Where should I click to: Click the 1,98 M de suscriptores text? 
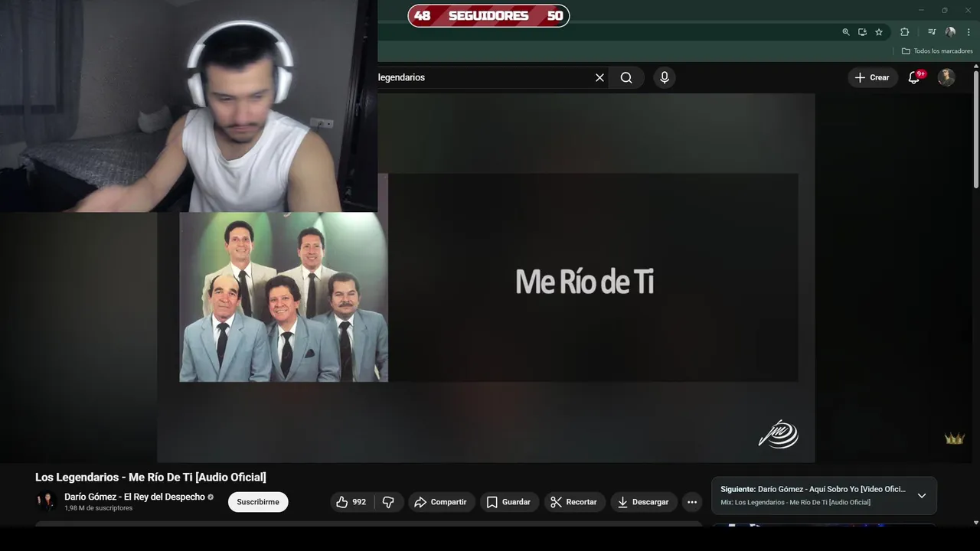98,508
